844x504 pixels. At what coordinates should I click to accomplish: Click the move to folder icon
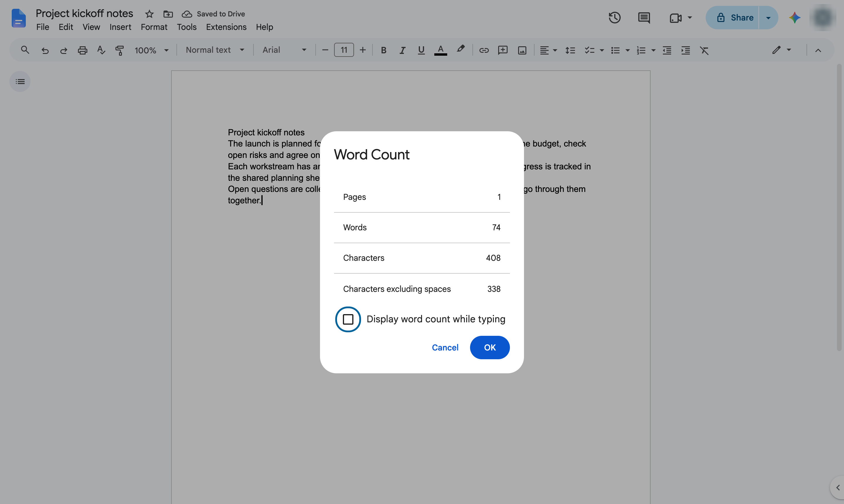click(x=168, y=14)
